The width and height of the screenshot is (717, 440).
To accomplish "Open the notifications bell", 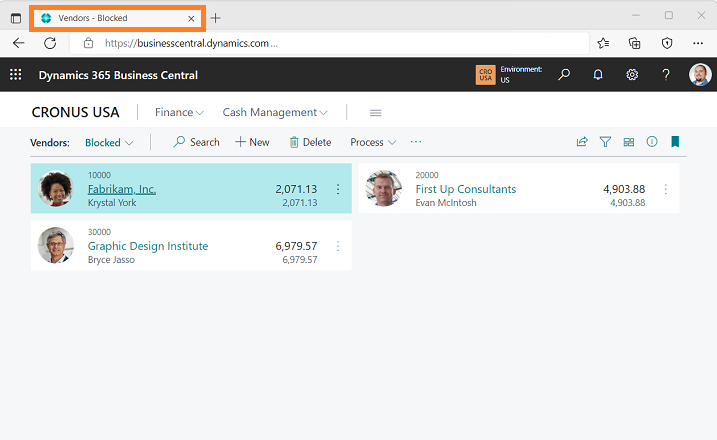I will [598, 75].
